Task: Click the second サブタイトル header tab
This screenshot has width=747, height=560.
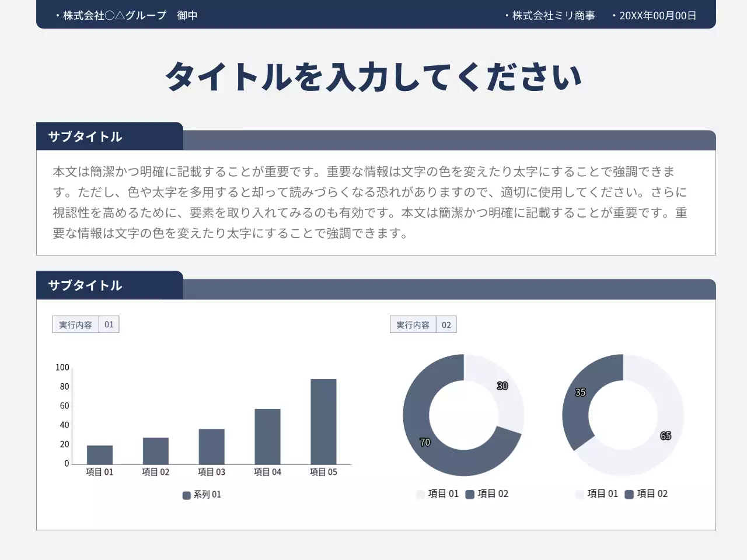Action: pyautogui.click(x=85, y=286)
